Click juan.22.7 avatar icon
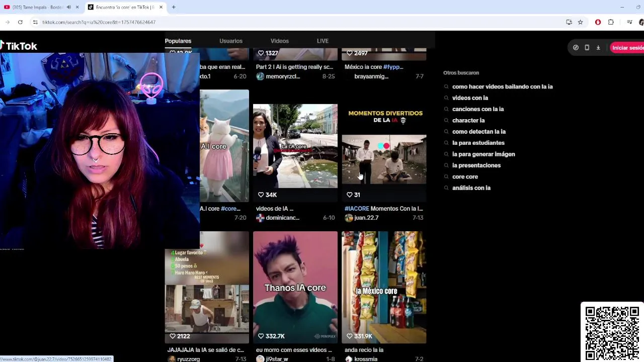 point(349,218)
